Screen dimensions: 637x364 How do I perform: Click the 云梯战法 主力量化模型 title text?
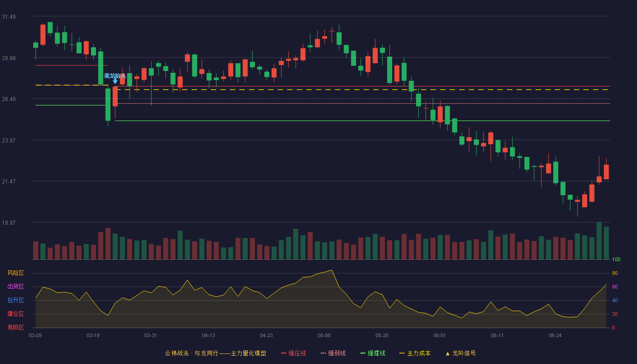point(215,353)
